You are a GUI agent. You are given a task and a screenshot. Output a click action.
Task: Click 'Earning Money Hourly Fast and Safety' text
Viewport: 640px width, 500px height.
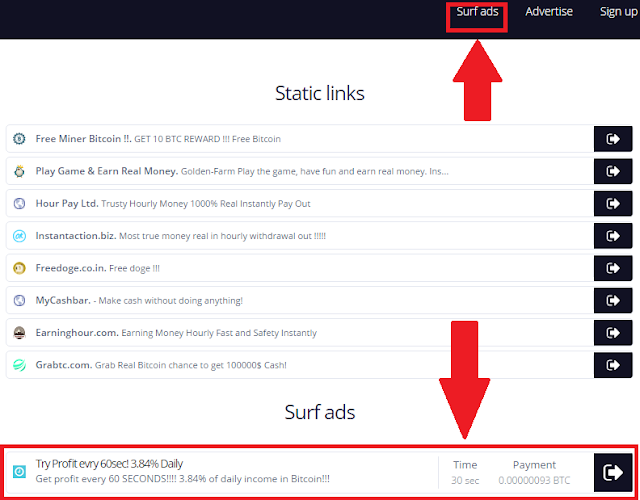(219, 333)
